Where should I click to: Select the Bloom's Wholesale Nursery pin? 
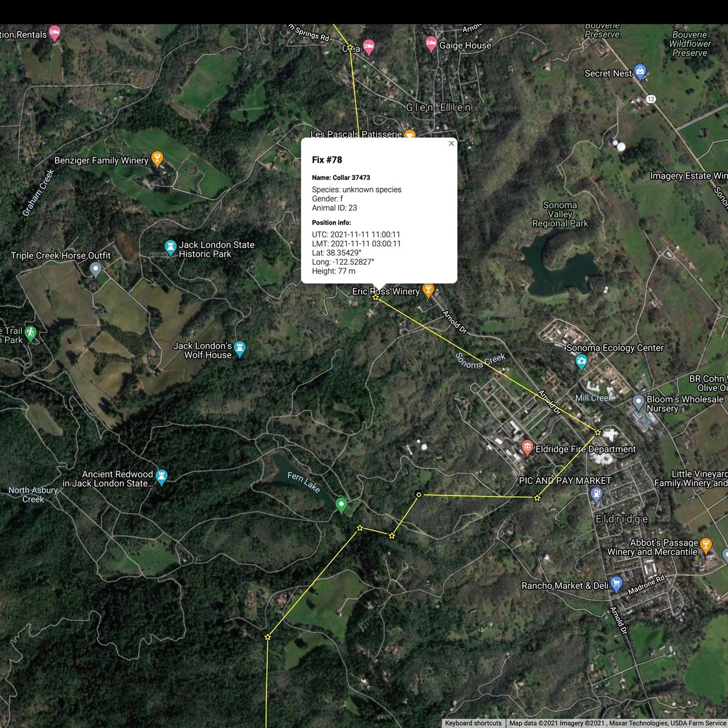(639, 402)
